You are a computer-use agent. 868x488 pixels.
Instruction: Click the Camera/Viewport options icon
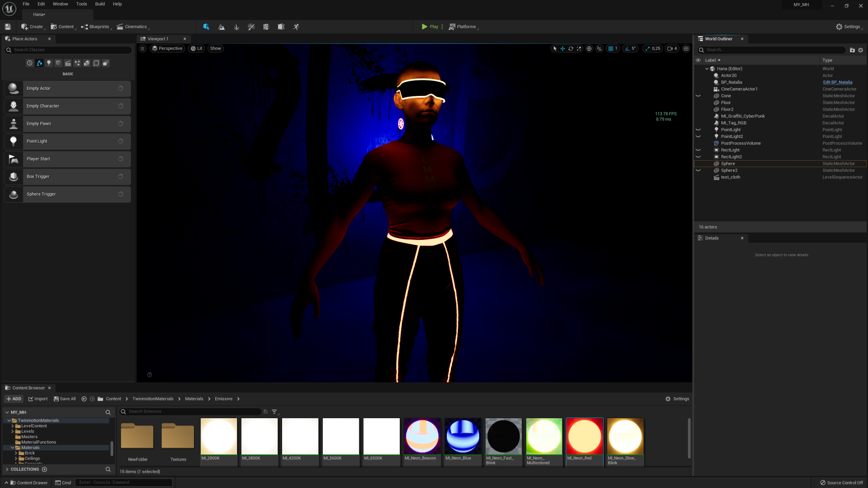coord(142,48)
